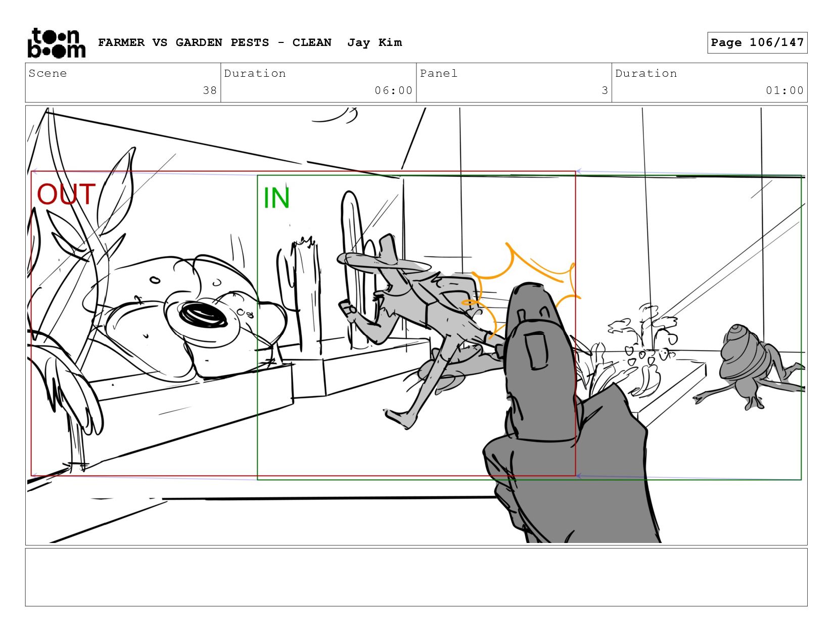This screenshot has height=644, width=834.
Task: Click the green 'IN' camera label
Action: (x=276, y=198)
